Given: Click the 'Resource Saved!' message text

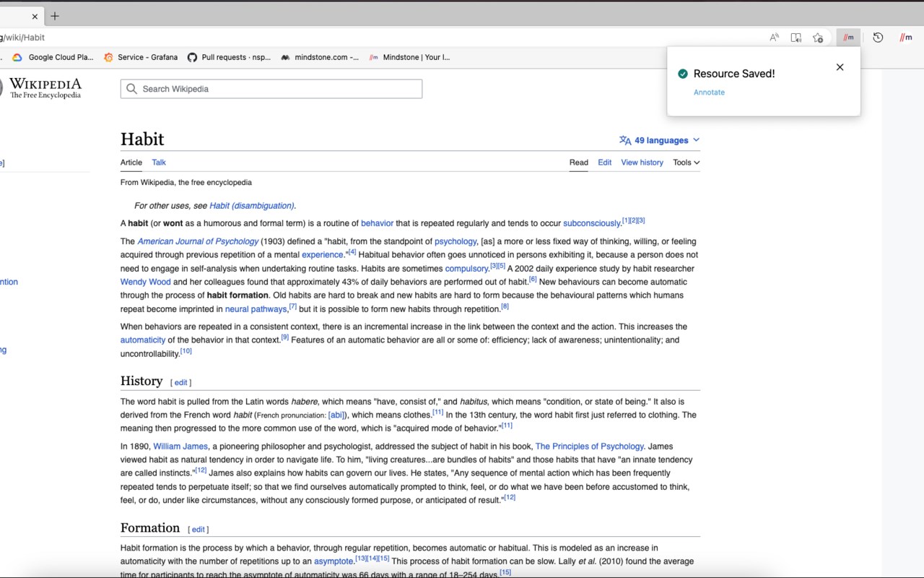Looking at the screenshot, I should tap(734, 74).
